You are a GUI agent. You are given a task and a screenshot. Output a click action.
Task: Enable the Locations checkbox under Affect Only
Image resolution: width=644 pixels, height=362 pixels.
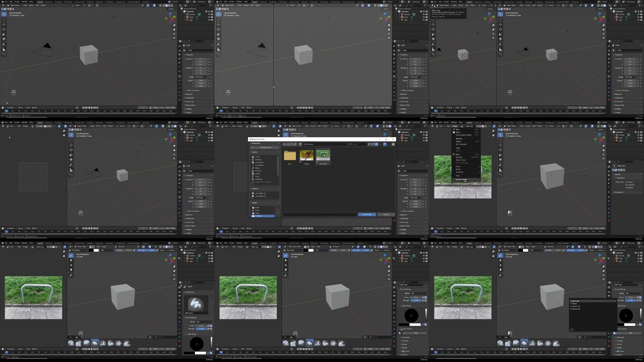(x=626, y=185)
